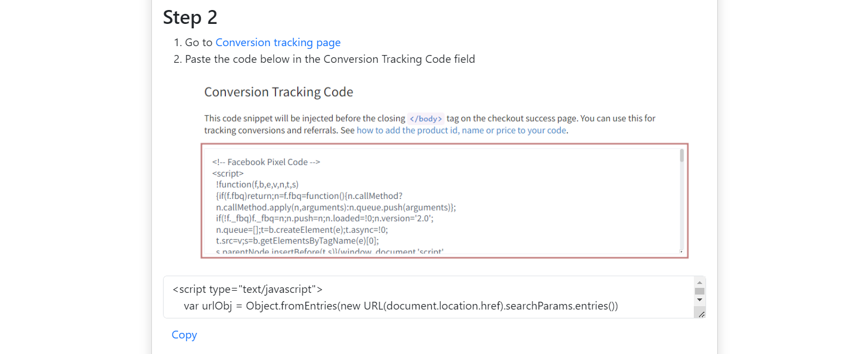The height and width of the screenshot is (354, 868).
Task: Open the Conversion tracking page link
Action: tap(278, 42)
